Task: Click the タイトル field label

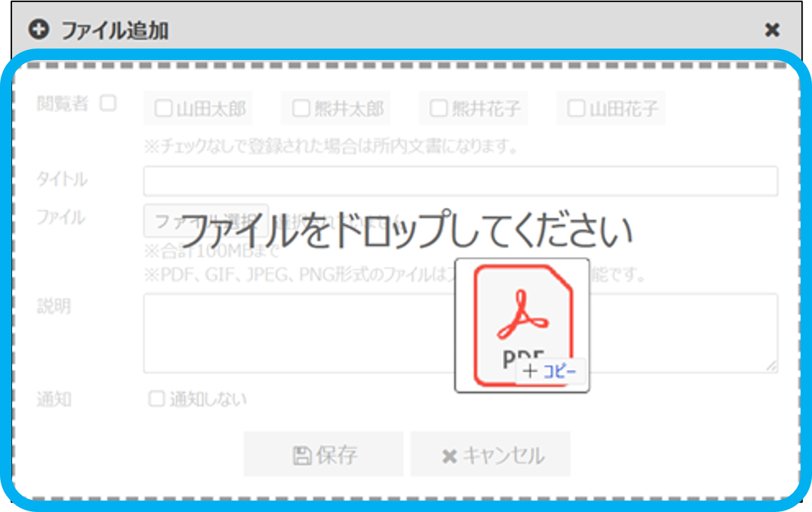Action: (61, 180)
